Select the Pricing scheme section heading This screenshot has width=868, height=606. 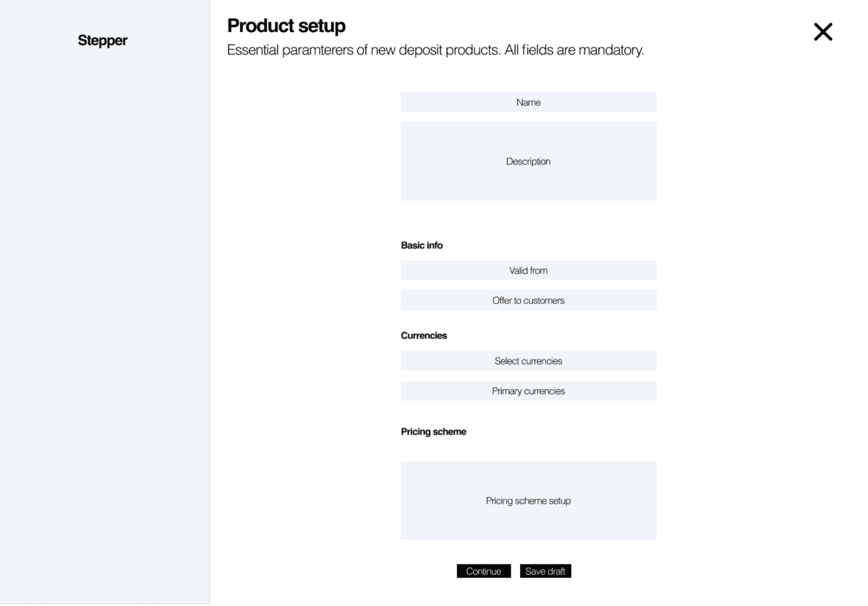coord(434,432)
